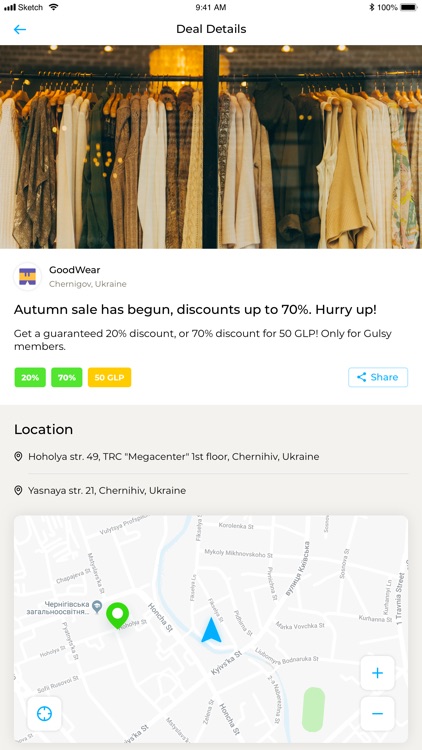Tap the Autumn sale headline
This screenshot has width=422, height=750.
[x=195, y=309]
